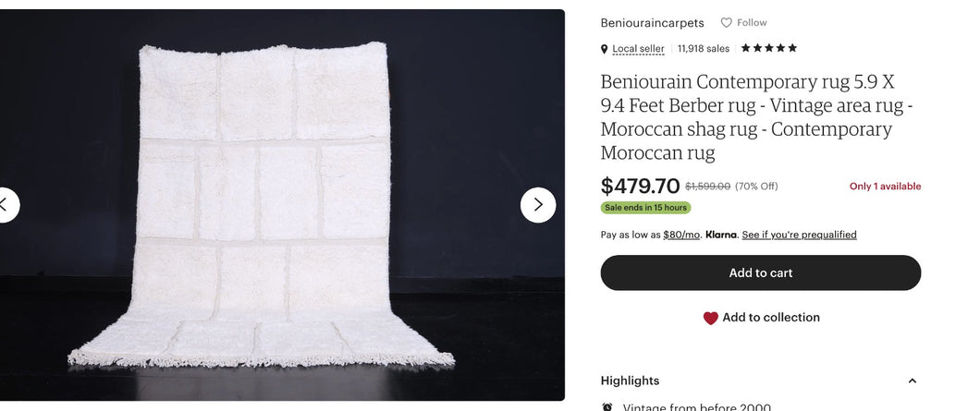
Task: Open the Local seller info link
Action: tap(638, 49)
